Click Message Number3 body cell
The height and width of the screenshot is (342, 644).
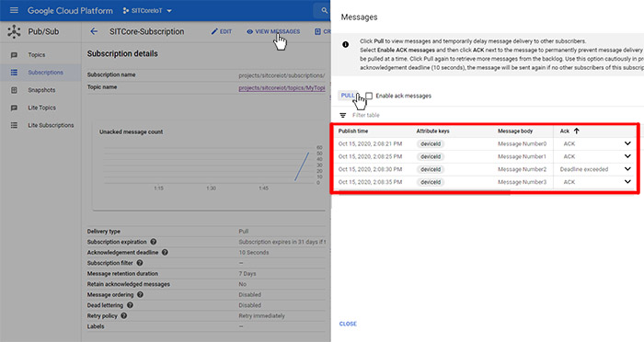[x=522, y=182]
